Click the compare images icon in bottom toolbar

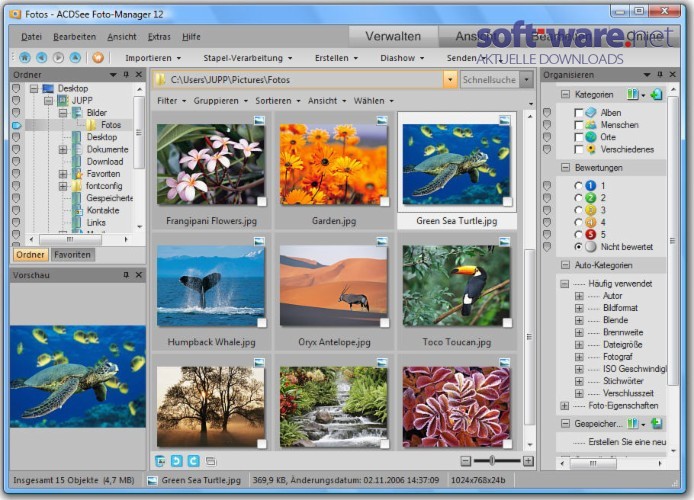coord(211,462)
